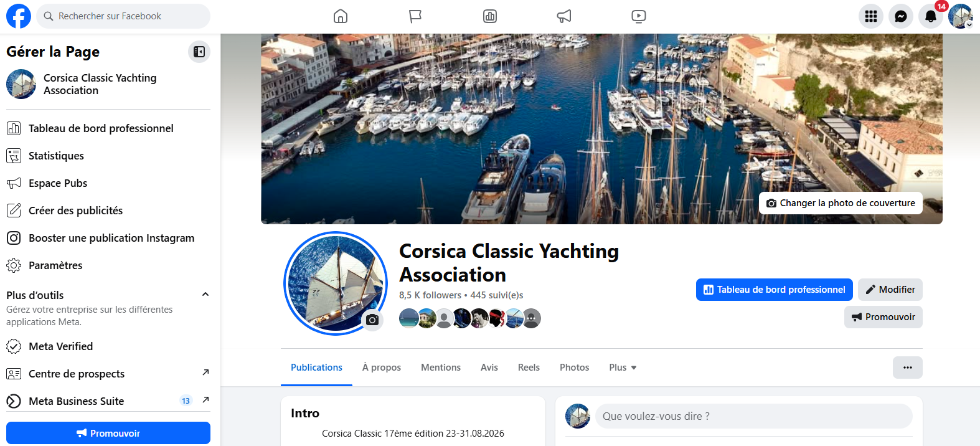The width and height of the screenshot is (980, 446).
Task: Open notifications bell with 14 badge
Action: coord(931,16)
